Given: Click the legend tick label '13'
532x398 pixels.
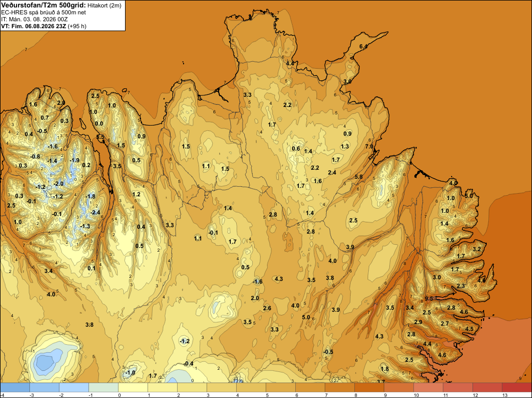Looking at the screenshot, I should [x=504, y=395].
